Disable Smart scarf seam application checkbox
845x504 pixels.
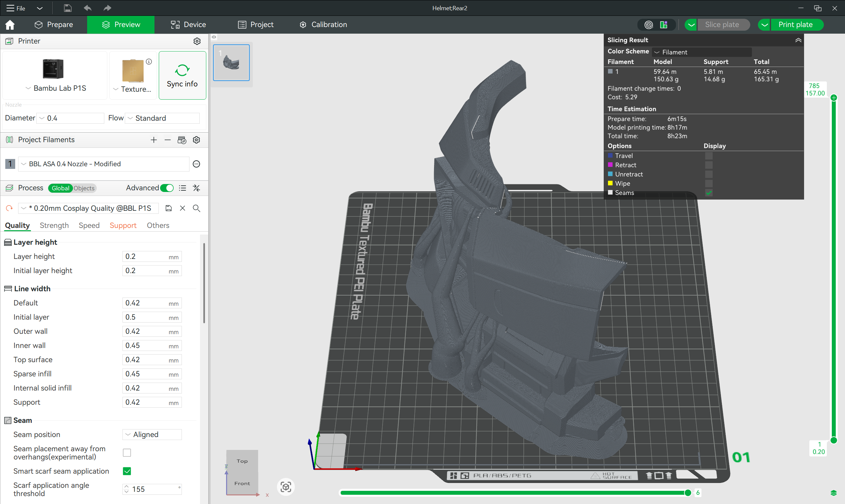pyautogui.click(x=127, y=471)
